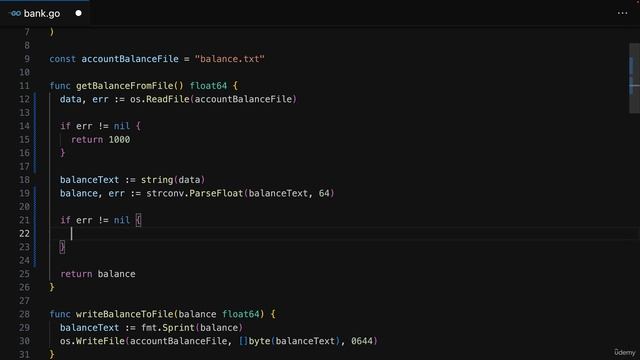The height and width of the screenshot is (360, 640).
Task: Click os.WriteFile call on line 30
Action: [92, 341]
